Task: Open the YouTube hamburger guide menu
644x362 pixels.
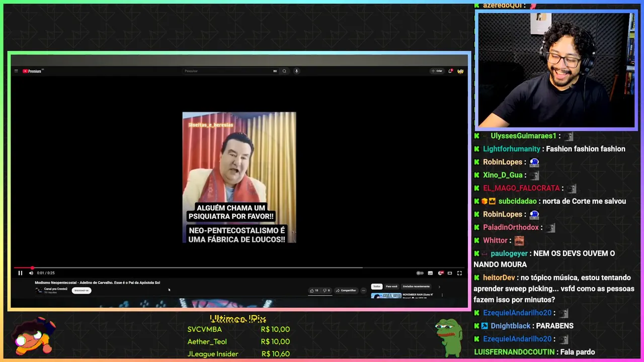Action: click(x=16, y=71)
